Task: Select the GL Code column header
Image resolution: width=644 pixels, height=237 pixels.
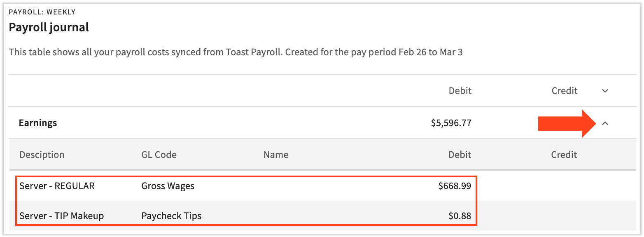Action: click(159, 155)
